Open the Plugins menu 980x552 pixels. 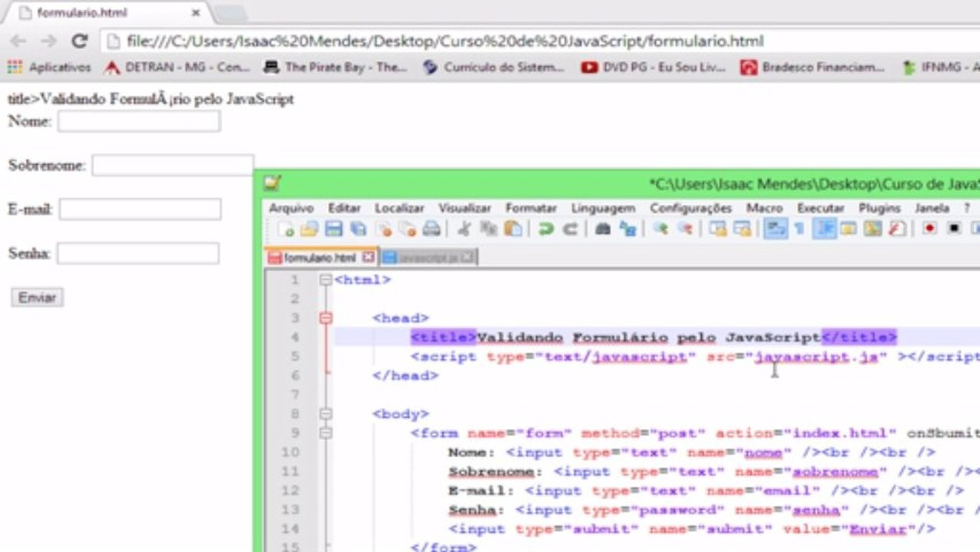(x=880, y=208)
